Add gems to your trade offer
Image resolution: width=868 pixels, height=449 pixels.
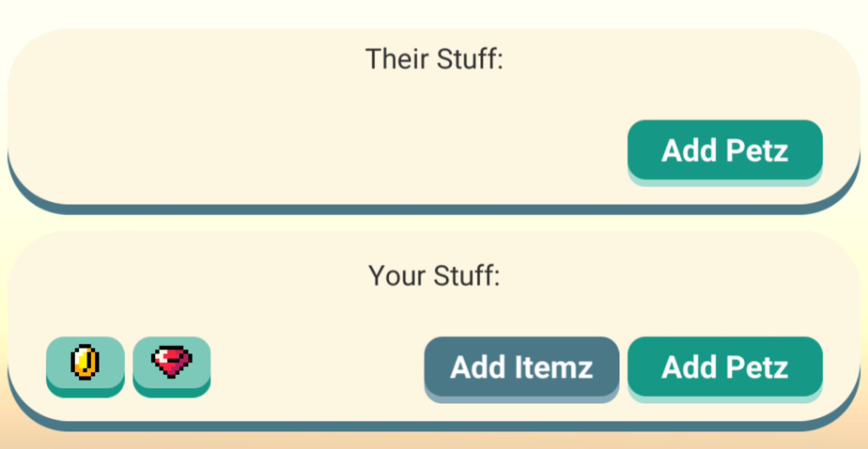click(172, 363)
